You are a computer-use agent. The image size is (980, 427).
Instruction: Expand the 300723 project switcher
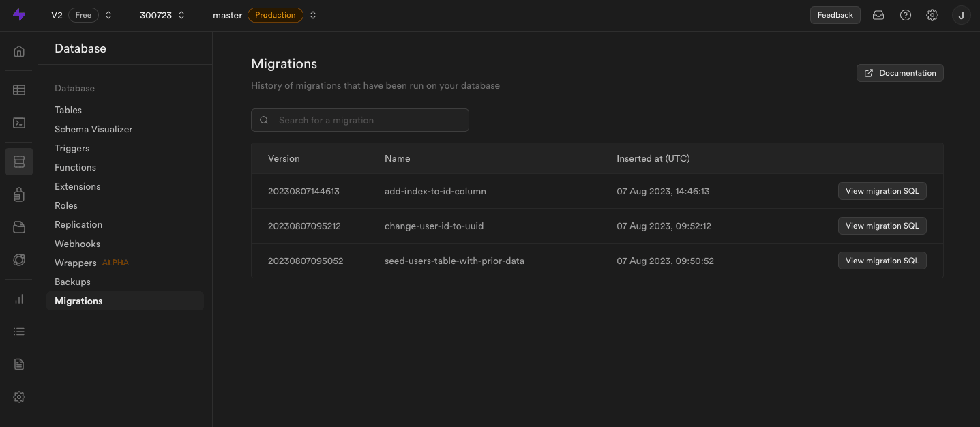point(181,15)
